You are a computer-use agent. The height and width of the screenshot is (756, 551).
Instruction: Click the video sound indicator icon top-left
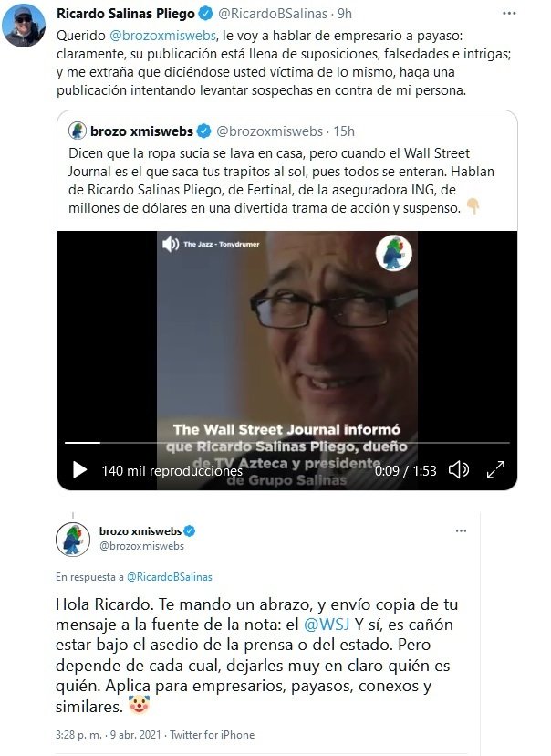[x=171, y=244]
